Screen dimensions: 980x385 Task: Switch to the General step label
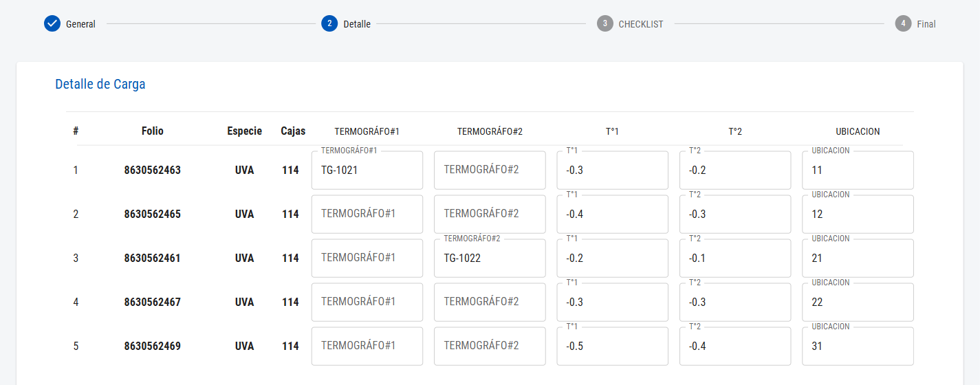click(x=80, y=24)
